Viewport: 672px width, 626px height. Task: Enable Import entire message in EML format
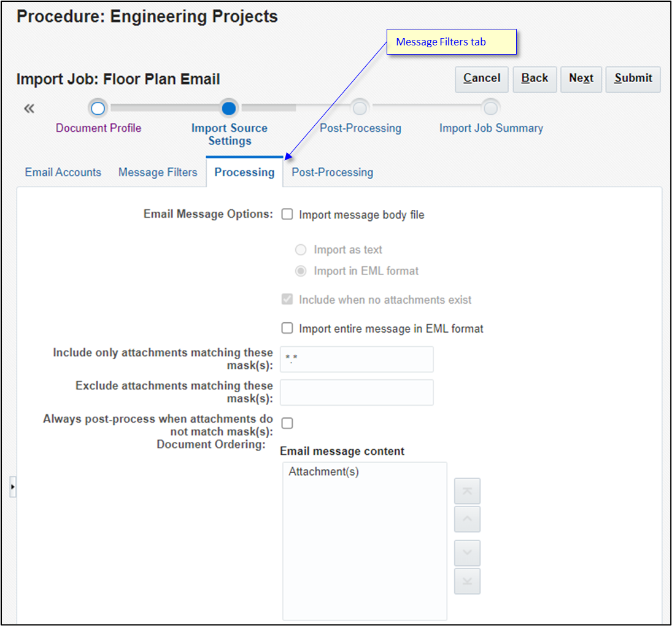click(x=287, y=328)
